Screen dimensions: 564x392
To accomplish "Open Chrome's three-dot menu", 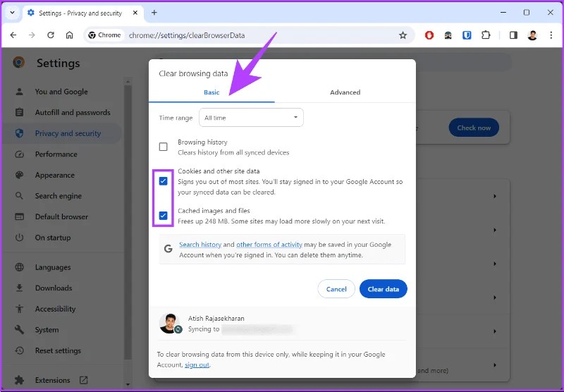I will tap(551, 35).
